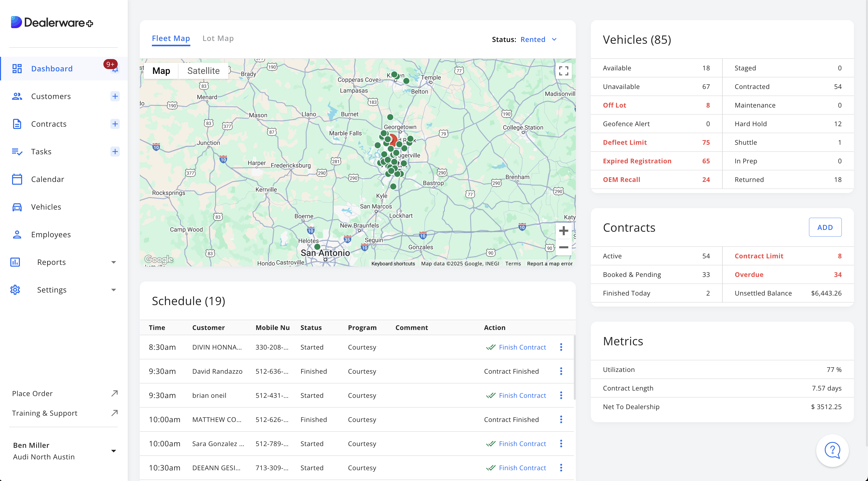Viewport: 868px width, 481px height.
Task: Sort schedule by Customer column header
Action: point(208,327)
